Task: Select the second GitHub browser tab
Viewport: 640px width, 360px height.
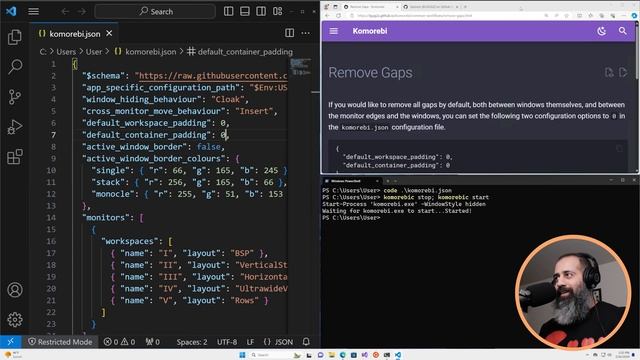Action: [431, 7]
